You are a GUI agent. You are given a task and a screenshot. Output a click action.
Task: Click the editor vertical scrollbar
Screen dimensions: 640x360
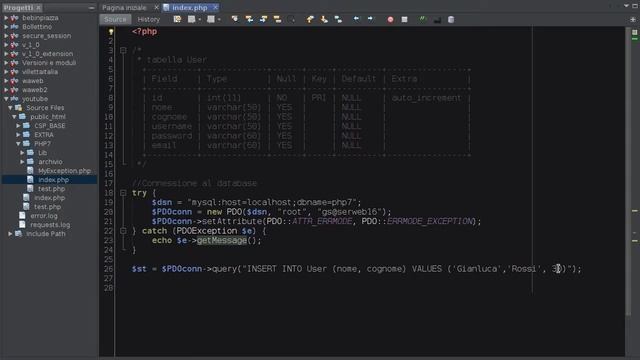[x=628, y=171]
